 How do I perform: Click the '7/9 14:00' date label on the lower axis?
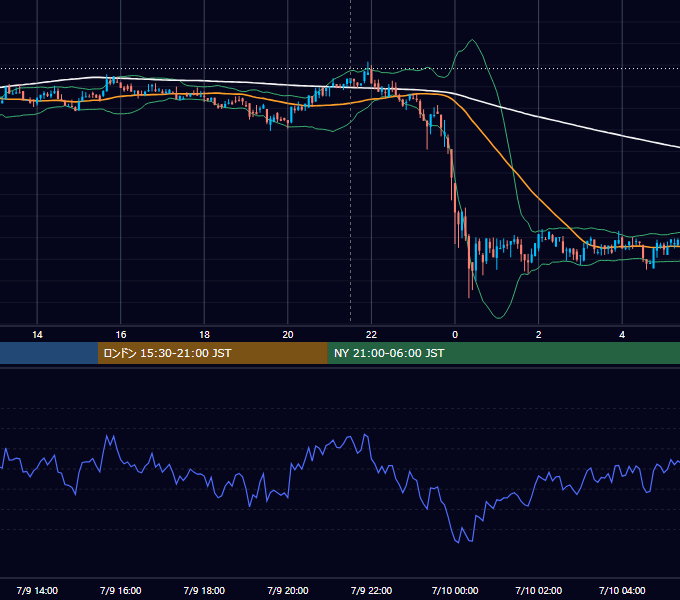pos(37,590)
